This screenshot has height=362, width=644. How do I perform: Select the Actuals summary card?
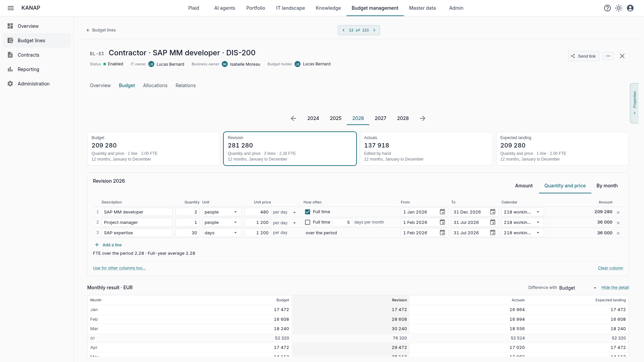click(426, 148)
